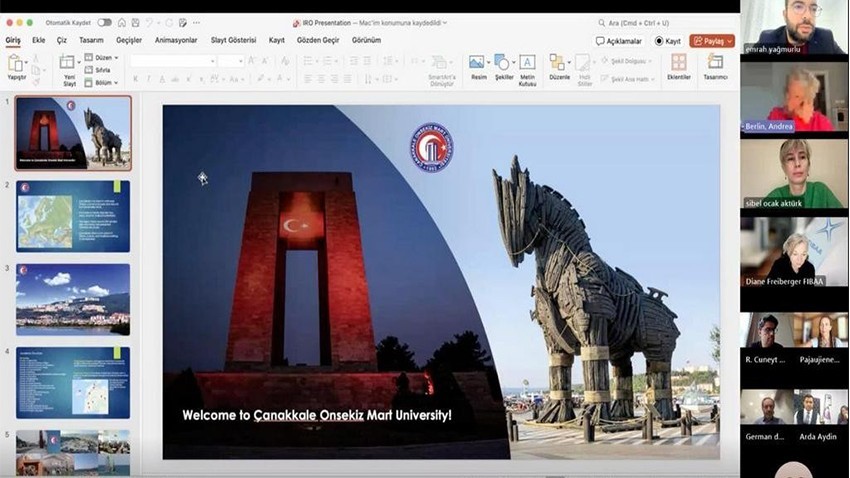Image resolution: width=850 pixels, height=478 pixels.
Task: Select the slide 3 thumbnail
Action: point(73,298)
